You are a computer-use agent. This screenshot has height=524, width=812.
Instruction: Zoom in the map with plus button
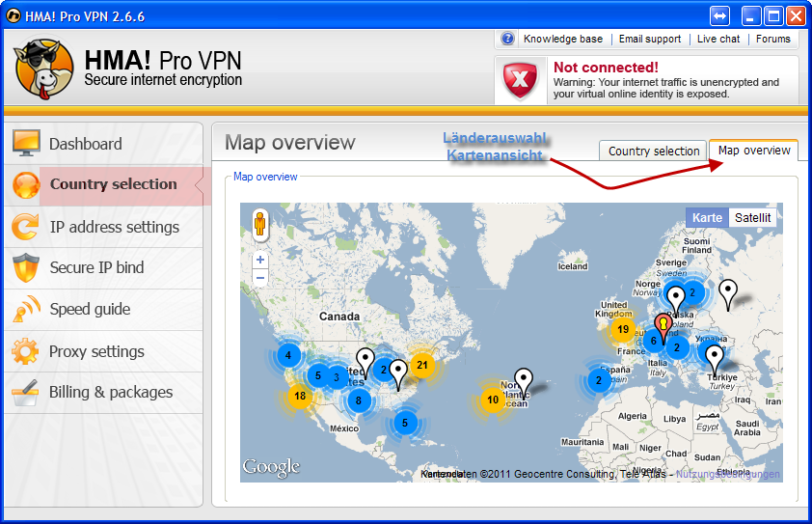tap(260, 260)
